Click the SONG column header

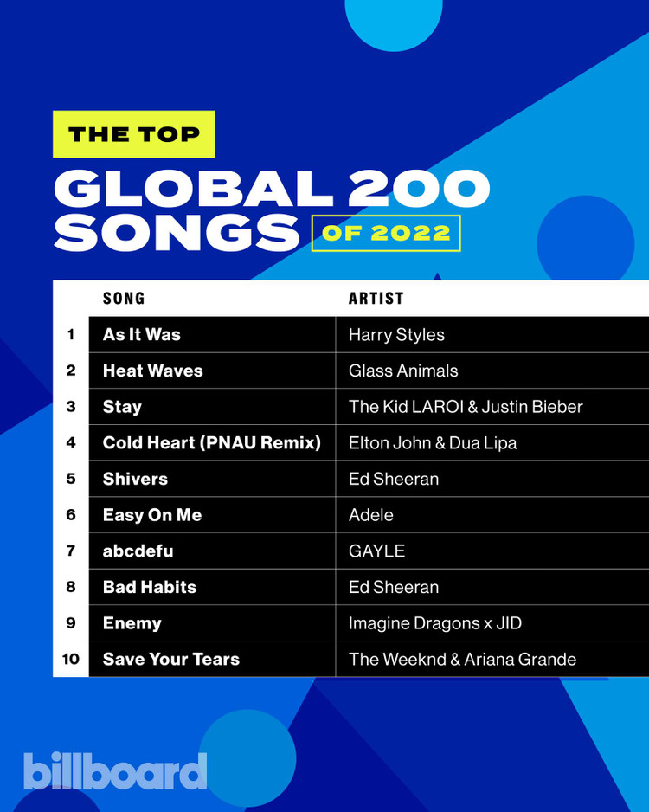pos(124,299)
